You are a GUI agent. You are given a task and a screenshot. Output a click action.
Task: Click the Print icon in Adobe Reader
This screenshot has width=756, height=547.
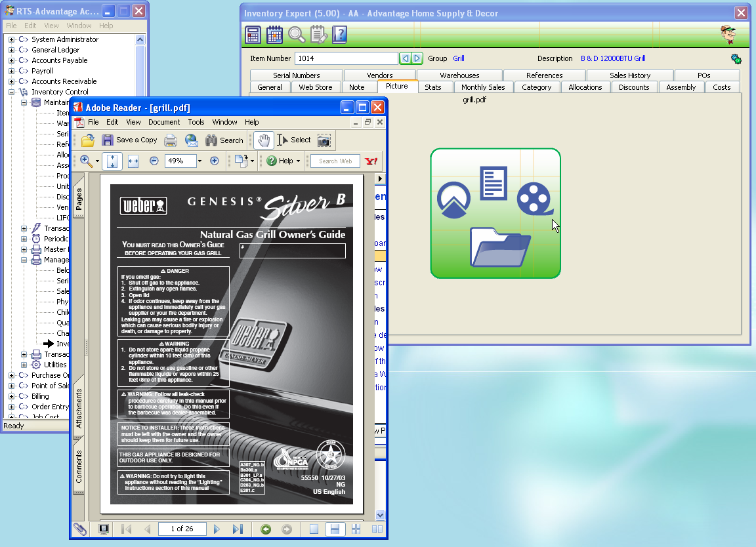click(170, 140)
